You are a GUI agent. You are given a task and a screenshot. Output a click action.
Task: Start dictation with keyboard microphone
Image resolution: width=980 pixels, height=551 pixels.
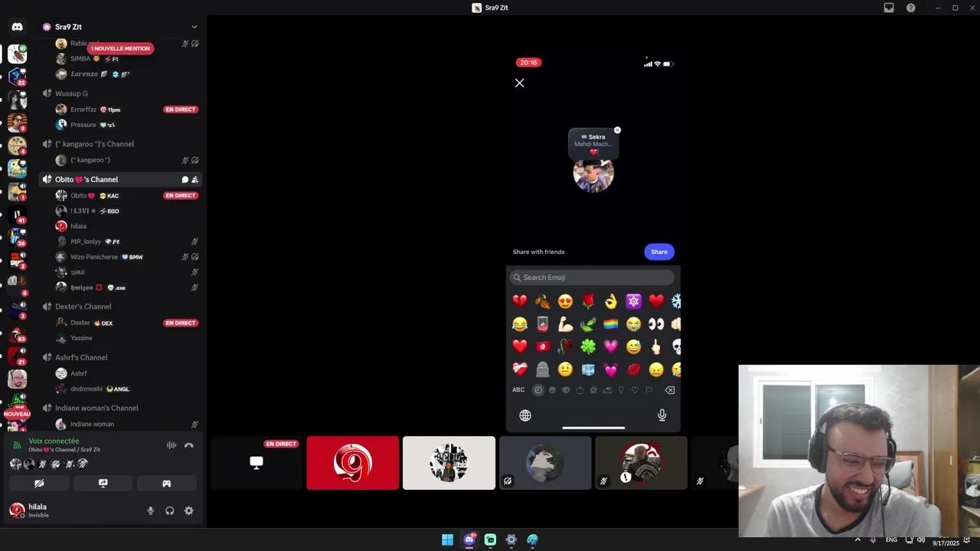pyautogui.click(x=662, y=415)
